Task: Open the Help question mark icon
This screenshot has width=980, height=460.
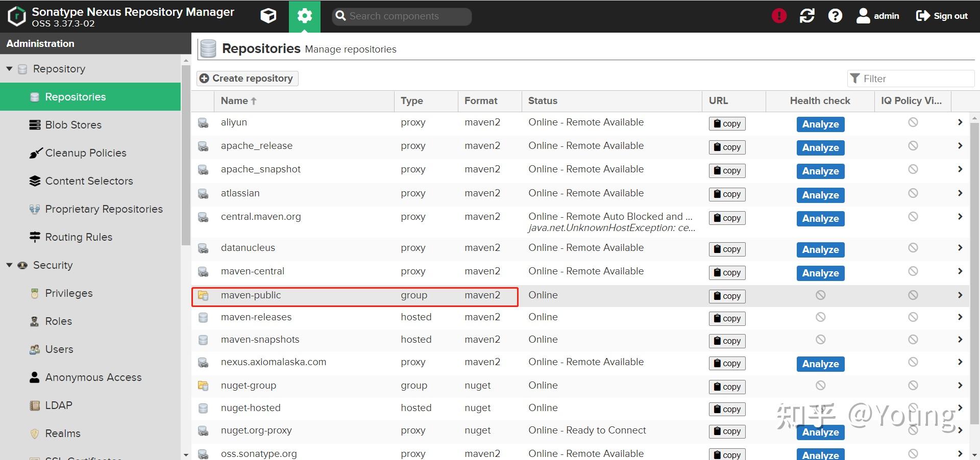Action: pos(835,16)
